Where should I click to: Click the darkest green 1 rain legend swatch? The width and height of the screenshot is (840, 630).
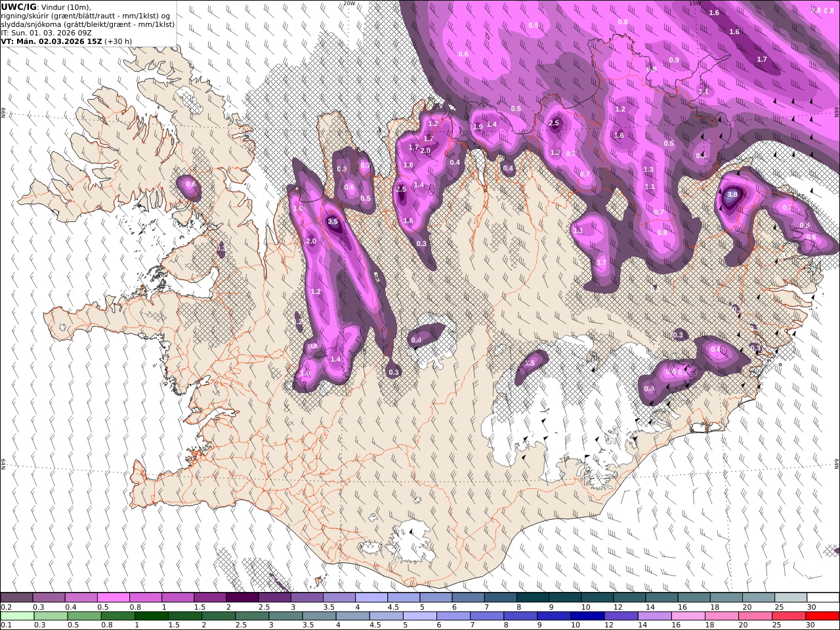[151, 616]
